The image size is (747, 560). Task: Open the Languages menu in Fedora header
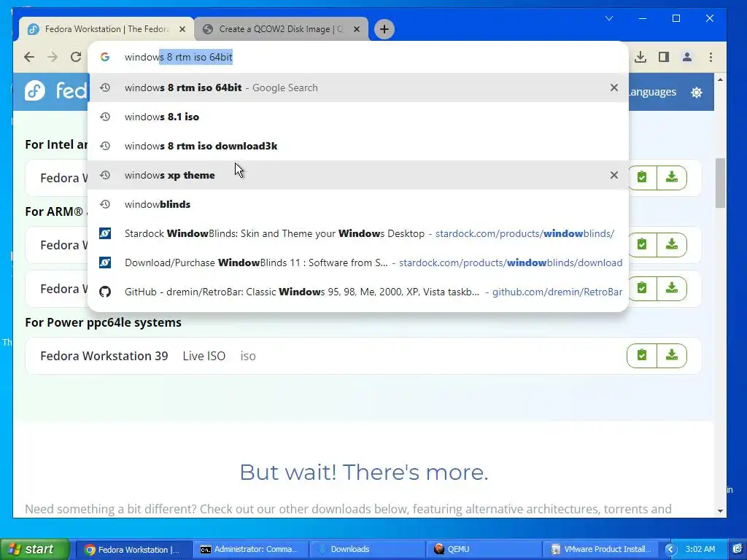pos(652,92)
